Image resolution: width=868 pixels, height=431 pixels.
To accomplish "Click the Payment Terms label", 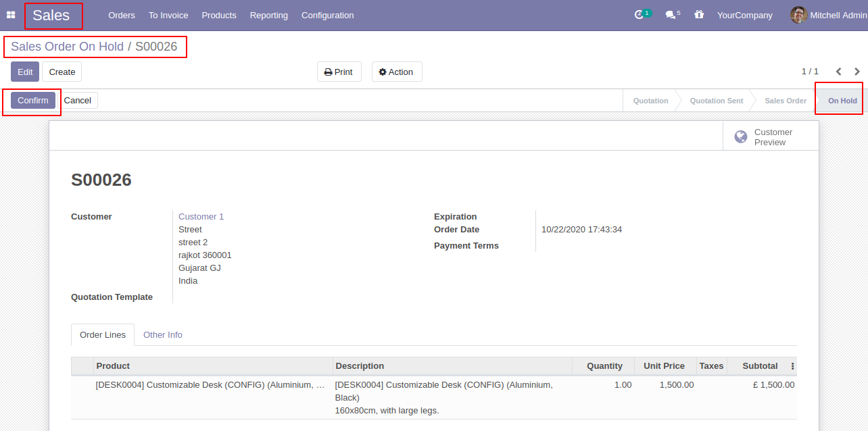I will pos(466,246).
